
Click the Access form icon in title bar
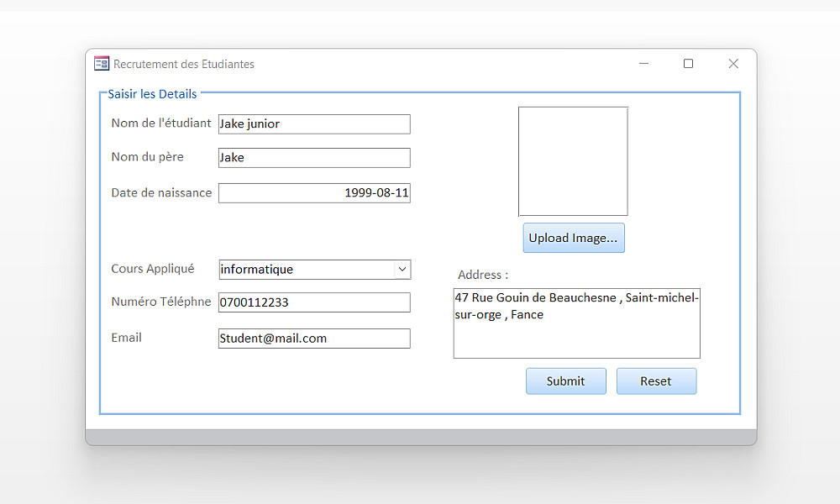102,64
